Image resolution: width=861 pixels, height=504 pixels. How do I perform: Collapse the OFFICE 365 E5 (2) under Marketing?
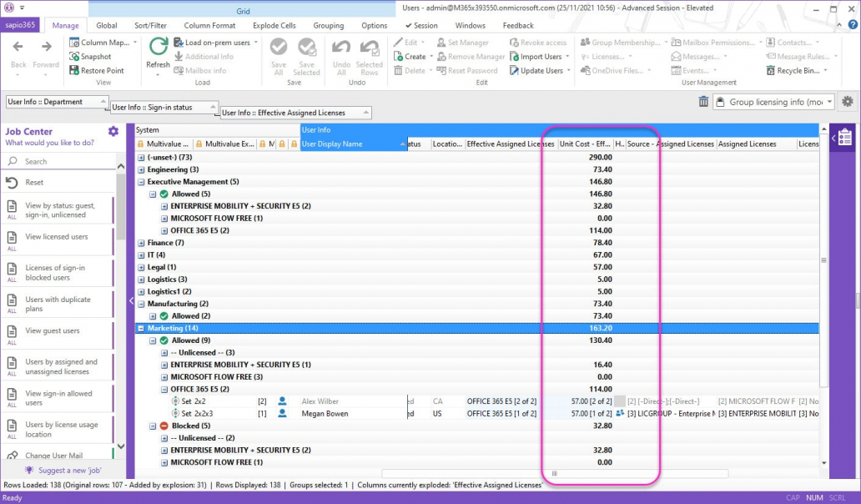click(164, 389)
